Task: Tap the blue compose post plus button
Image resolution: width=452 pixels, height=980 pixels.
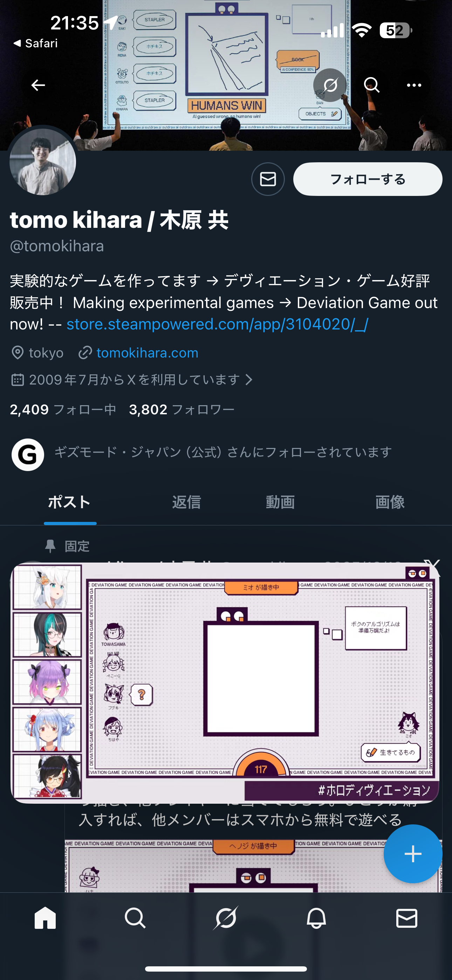Action: [413, 854]
